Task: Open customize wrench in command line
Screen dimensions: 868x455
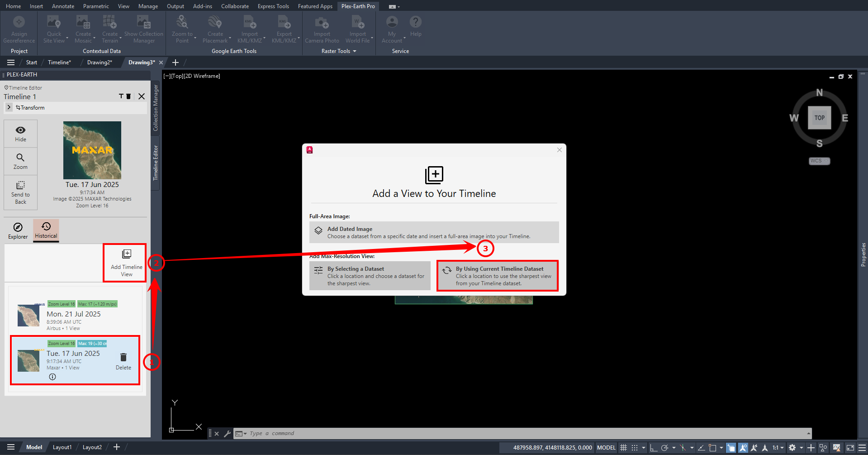Action: (x=227, y=434)
